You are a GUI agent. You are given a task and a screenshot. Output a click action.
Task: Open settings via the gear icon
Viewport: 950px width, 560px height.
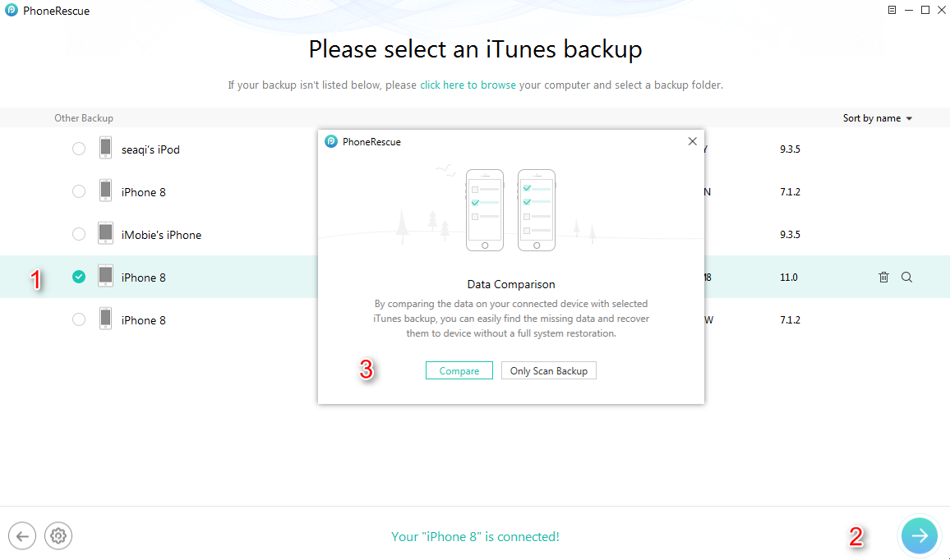pos(58,536)
